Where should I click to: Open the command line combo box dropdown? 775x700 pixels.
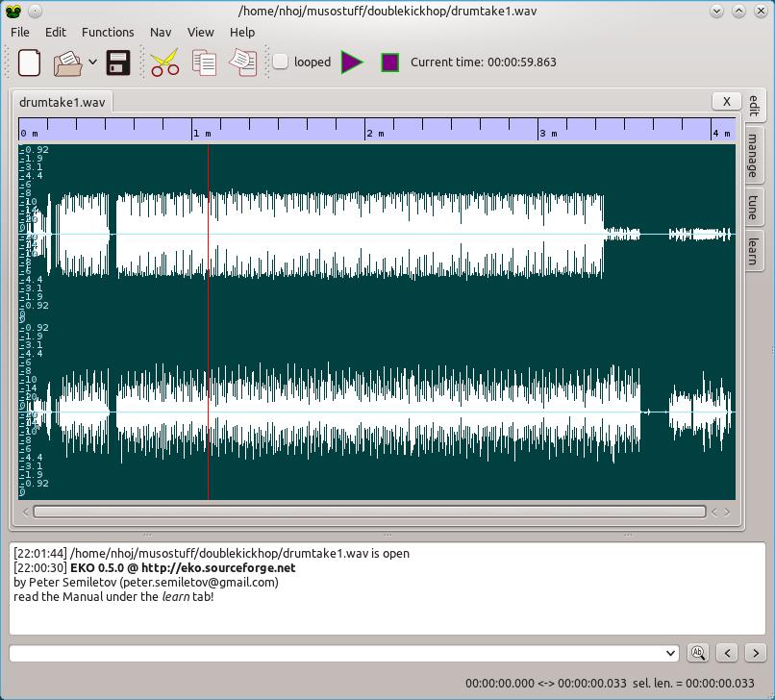tap(670, 653)
